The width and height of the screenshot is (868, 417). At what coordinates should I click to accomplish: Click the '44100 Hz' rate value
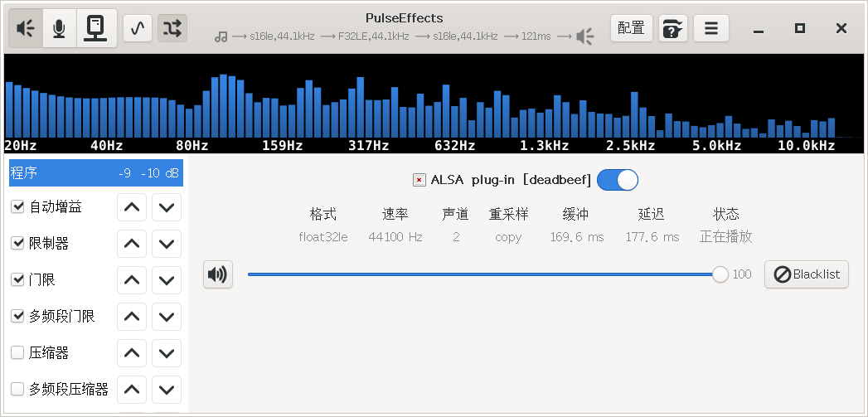point(395,237)
